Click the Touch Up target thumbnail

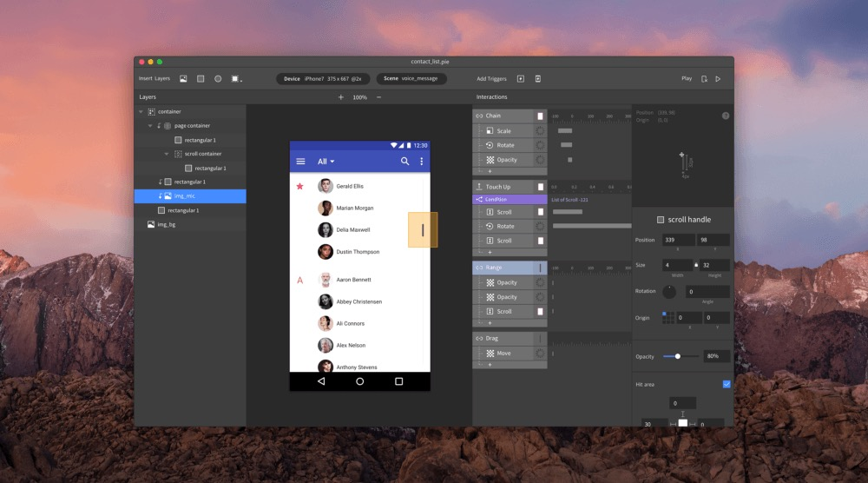(540, 187)
